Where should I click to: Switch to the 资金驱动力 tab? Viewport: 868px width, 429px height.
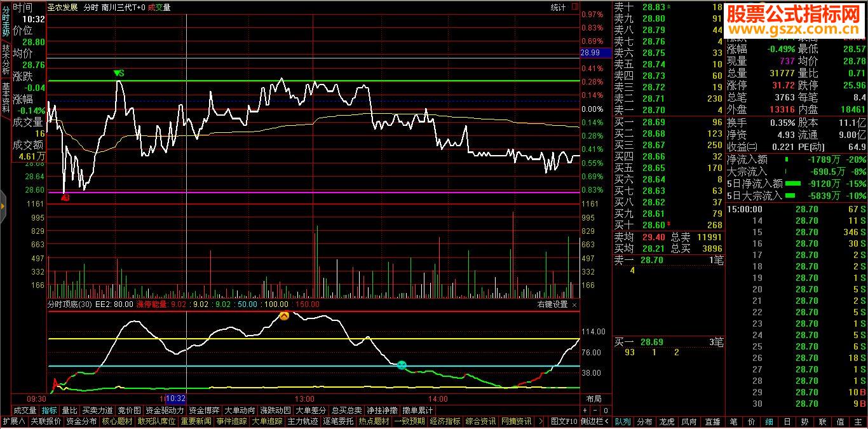[x=165, y=411]
